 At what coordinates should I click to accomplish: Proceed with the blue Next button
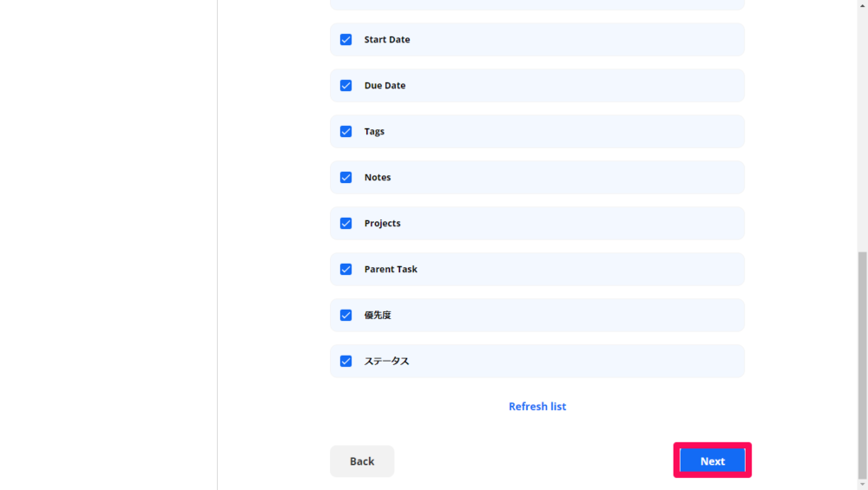pos(712,461)
